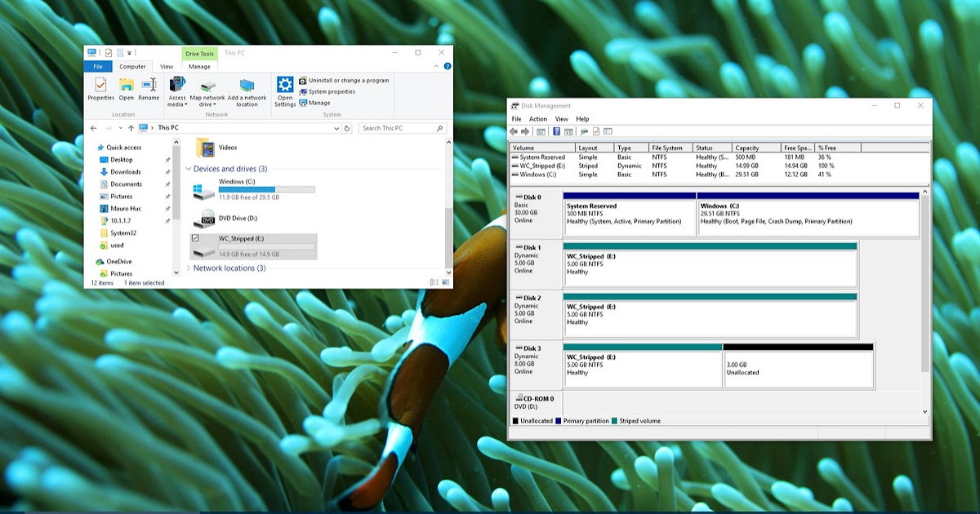Collapse the Devices and drives section
Screen dimensions: 980x514
pos(189,168)
